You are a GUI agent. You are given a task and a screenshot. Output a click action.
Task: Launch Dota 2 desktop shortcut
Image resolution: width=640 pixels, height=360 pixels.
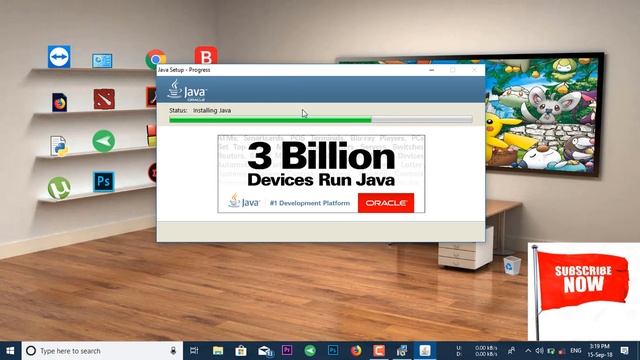pos(104,99)
